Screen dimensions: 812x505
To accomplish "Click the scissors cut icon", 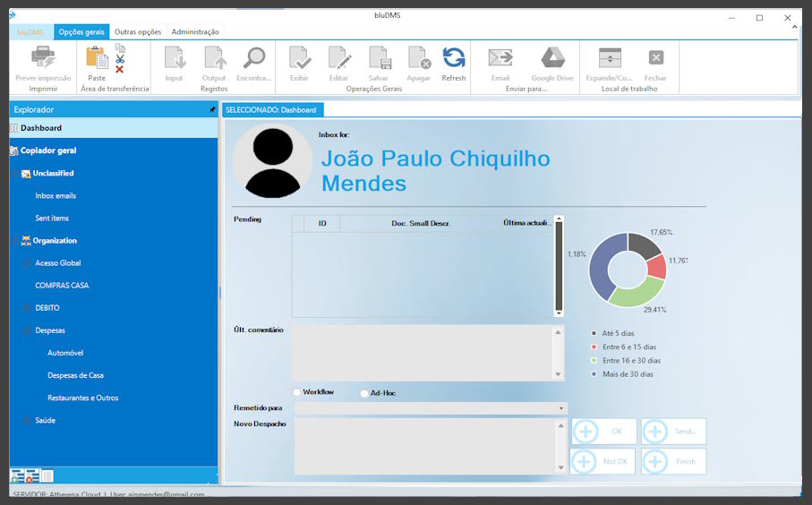I will [x=120, y=58].
